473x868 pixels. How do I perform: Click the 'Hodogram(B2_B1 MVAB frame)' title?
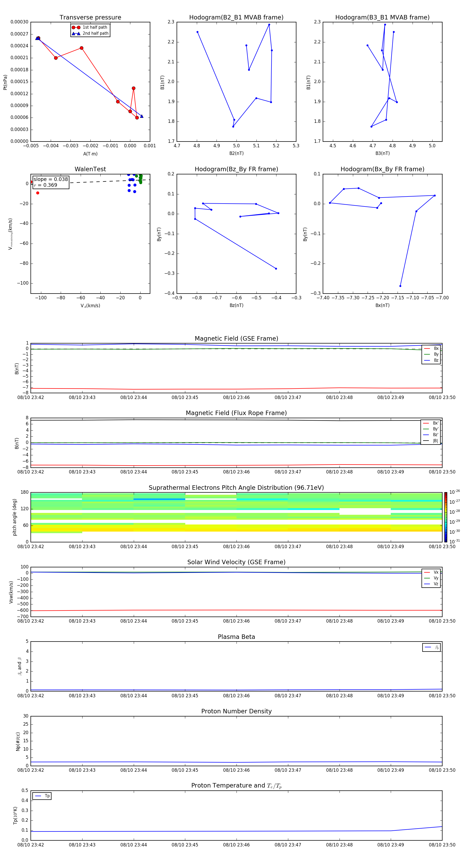[236, 18]
